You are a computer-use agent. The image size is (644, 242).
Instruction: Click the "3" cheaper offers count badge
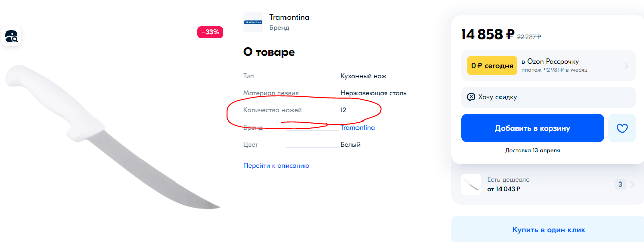[x=621, y=185]
